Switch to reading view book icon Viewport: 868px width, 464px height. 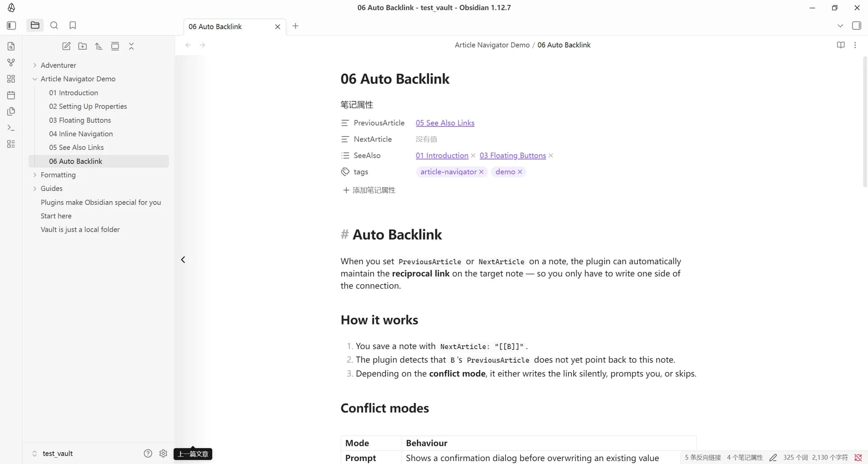click(x=841, y=45)
